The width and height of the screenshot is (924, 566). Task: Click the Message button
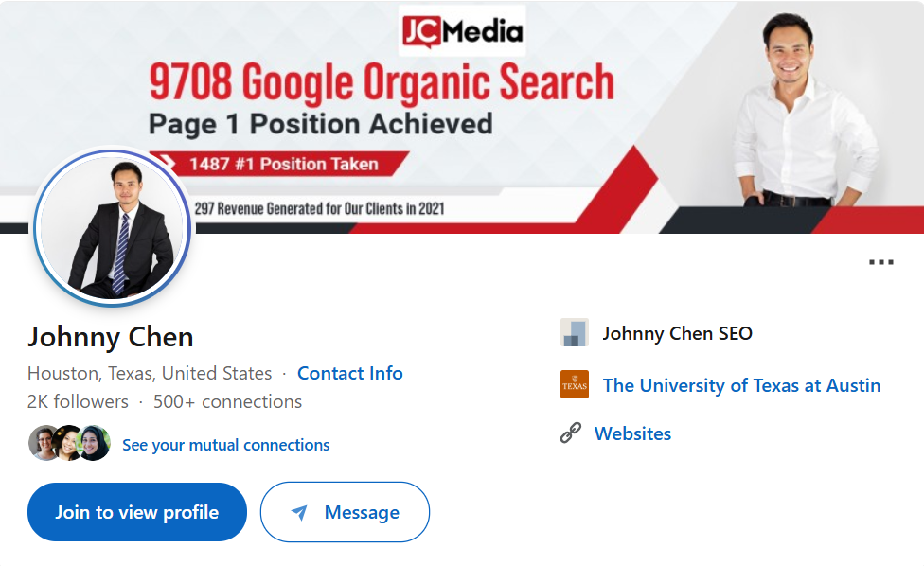click(x=345, y=512)
